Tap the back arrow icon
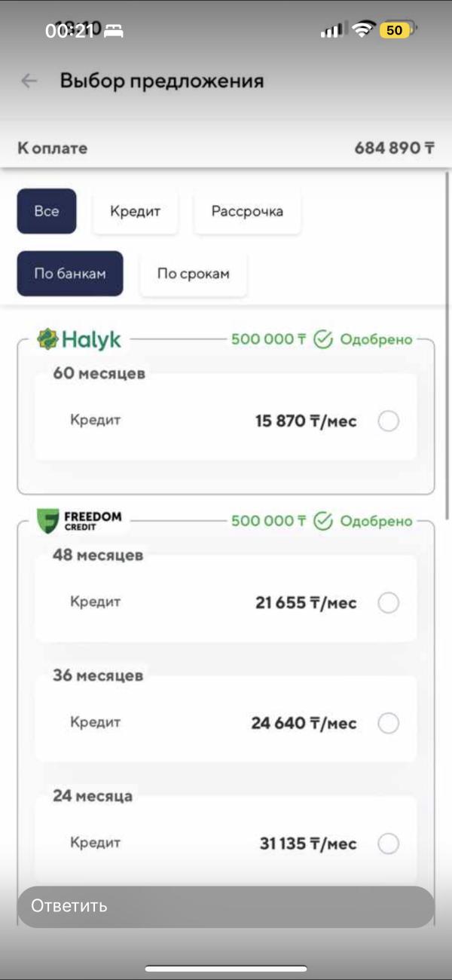 (x=29, y=81)
